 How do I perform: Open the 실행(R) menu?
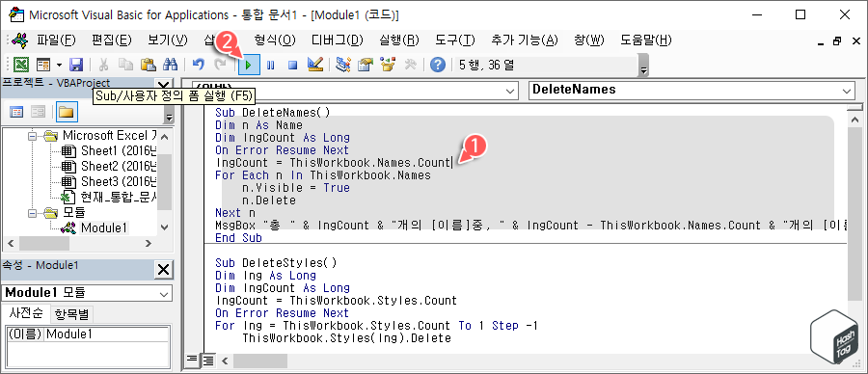click(399, 40)
